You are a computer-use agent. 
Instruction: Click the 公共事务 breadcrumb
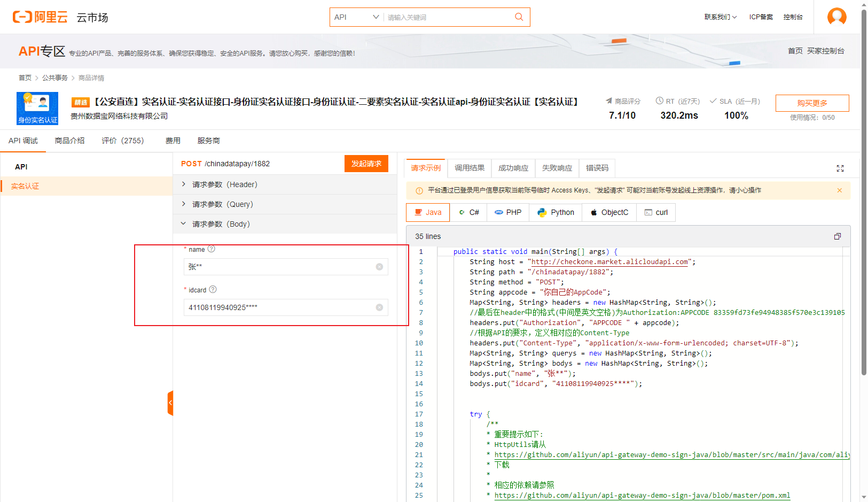click(54, 78)
